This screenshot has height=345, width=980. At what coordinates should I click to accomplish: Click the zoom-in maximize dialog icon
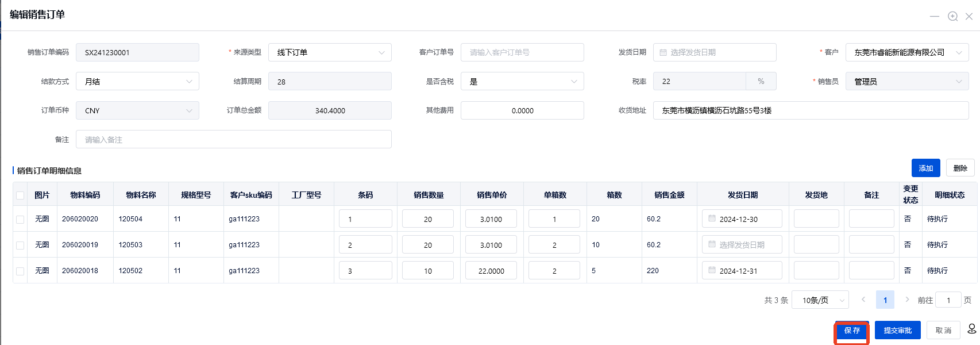click(952, 16)
